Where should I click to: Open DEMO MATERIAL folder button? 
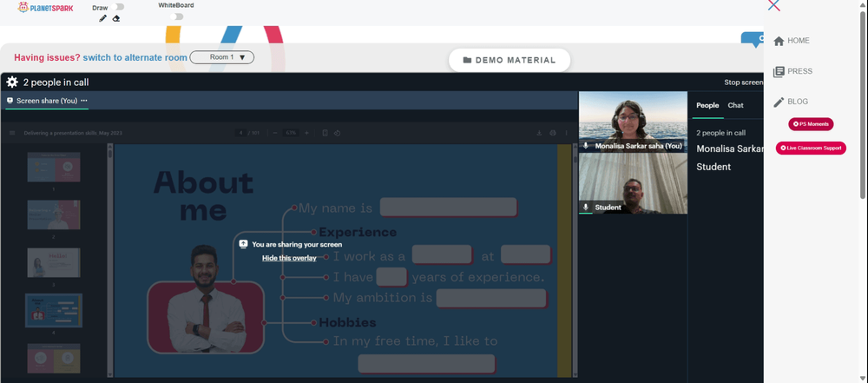point(510,60)
